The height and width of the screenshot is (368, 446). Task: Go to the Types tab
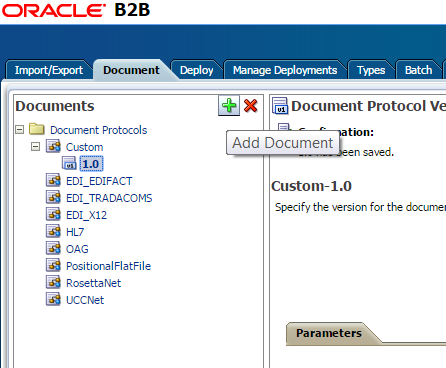[371, 70]
